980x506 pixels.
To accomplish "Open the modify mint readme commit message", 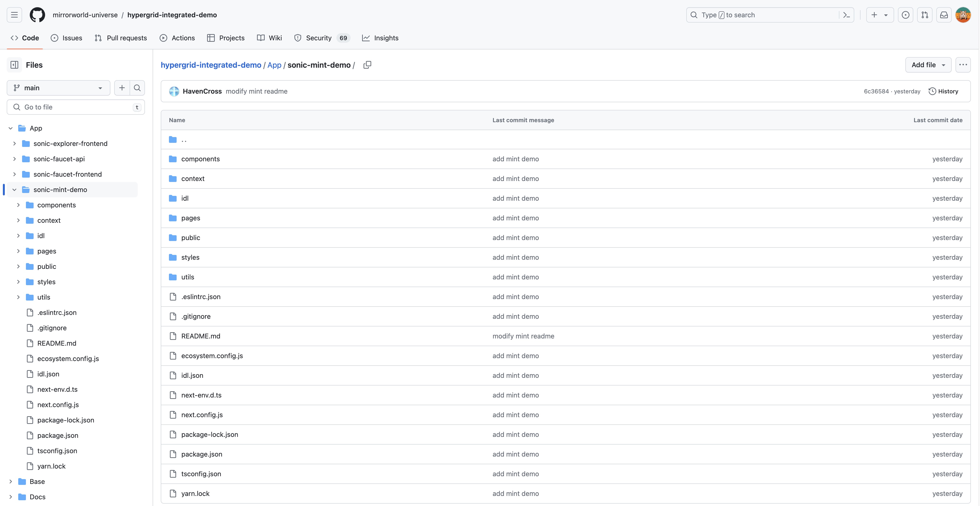I will (257, 91).
